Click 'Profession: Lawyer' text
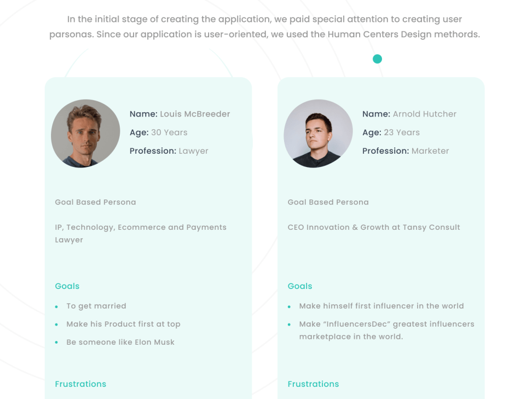This screenshot has width=532, height=399. click(x=169, y=151)
